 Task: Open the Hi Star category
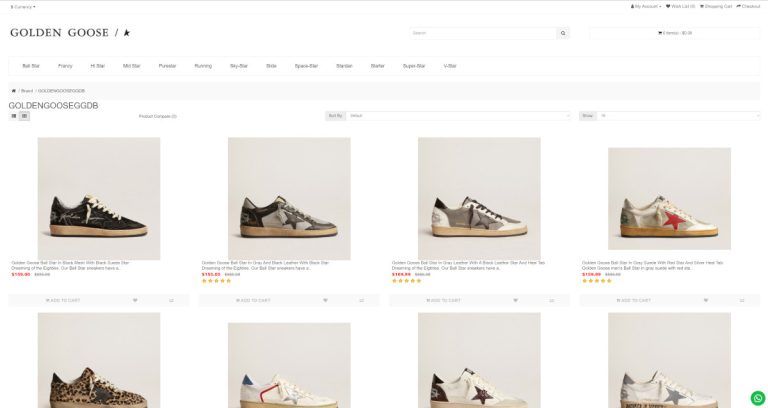pos(97,66)
